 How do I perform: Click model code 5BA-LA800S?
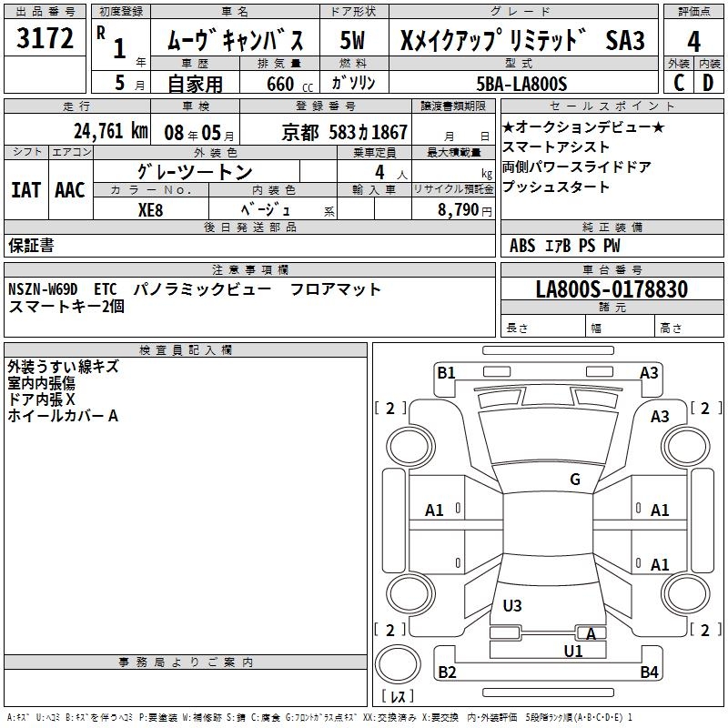(x=521, y=84)
